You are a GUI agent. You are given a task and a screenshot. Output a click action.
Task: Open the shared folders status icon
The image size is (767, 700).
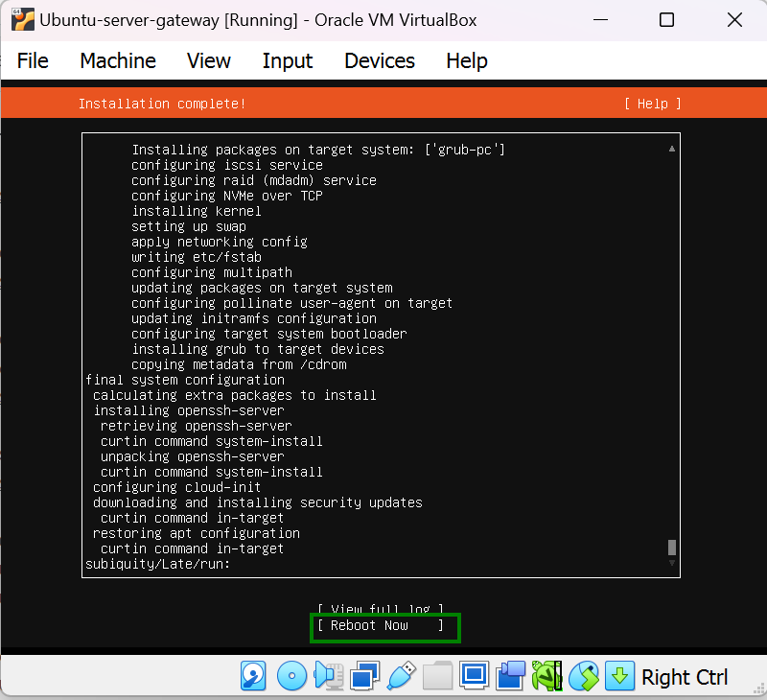(x=437, y=676)
